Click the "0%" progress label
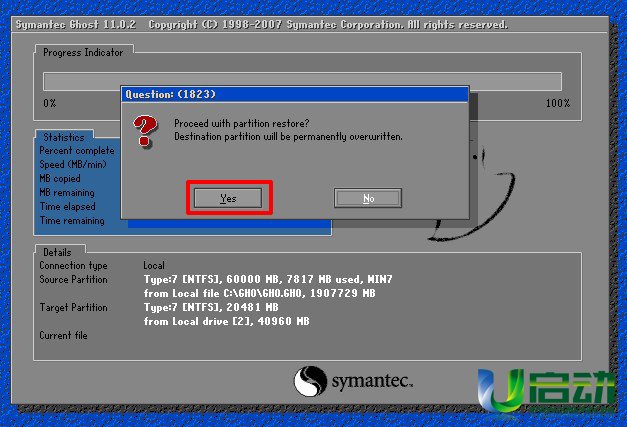 (x=50, y=103)
